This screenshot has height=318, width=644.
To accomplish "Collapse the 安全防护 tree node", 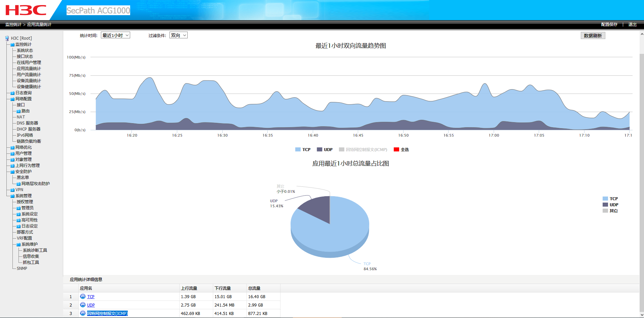I will (12, 172).
